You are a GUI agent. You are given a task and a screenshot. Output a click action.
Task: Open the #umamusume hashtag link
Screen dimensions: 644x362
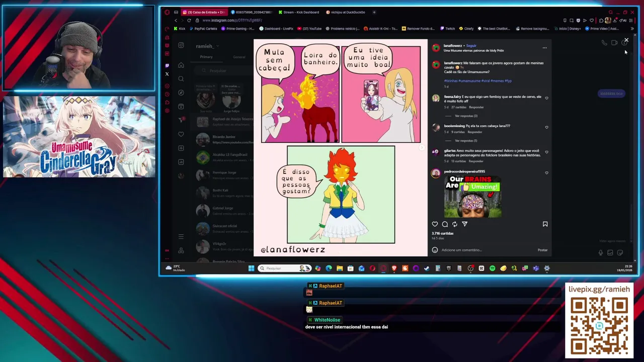(469, 81)
